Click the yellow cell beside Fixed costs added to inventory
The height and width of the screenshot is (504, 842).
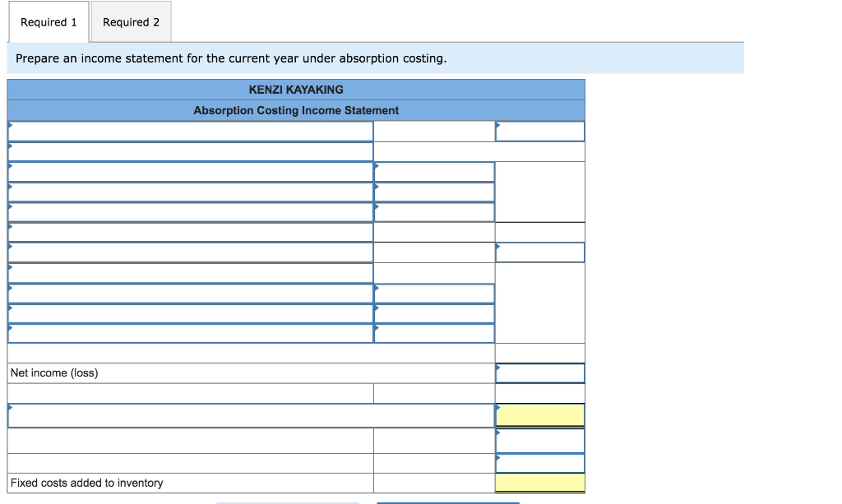click(539, 483)
